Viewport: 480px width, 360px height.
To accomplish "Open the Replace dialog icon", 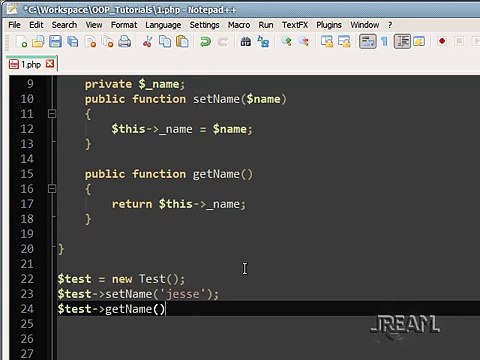I will (263, 42).
